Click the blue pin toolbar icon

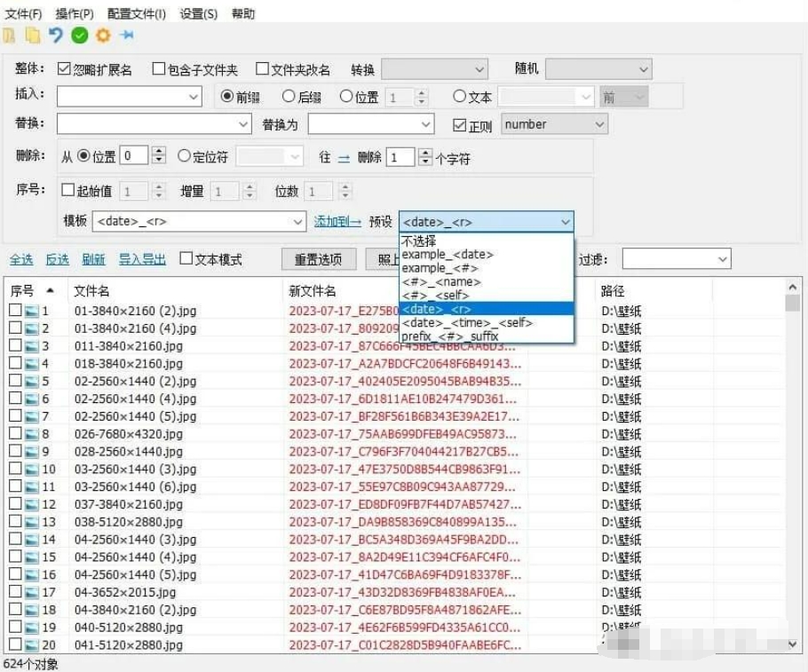click(126, 35)
